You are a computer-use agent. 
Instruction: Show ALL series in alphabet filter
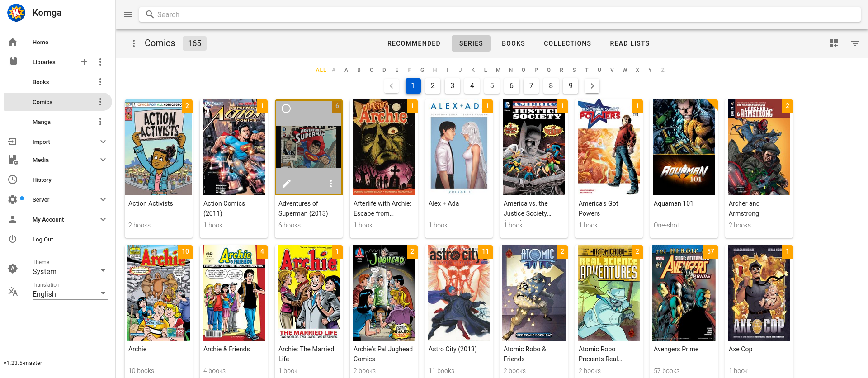pos(321,70)
